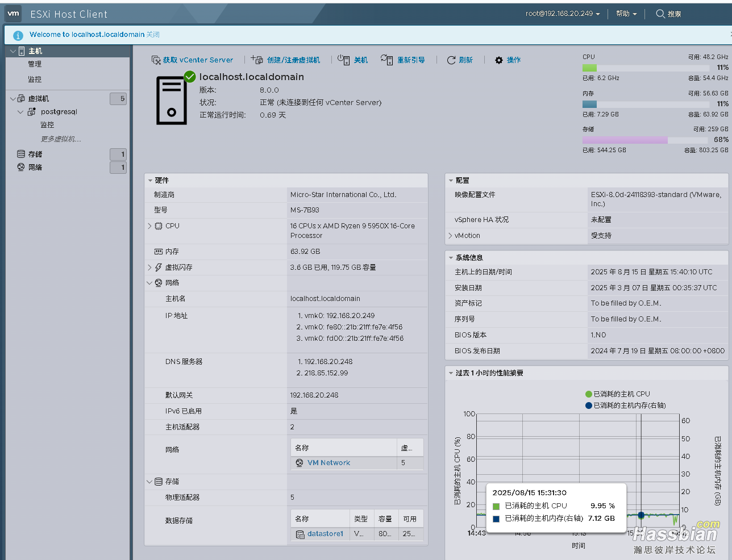Click the VMware vm logo icon

(13, 14)
